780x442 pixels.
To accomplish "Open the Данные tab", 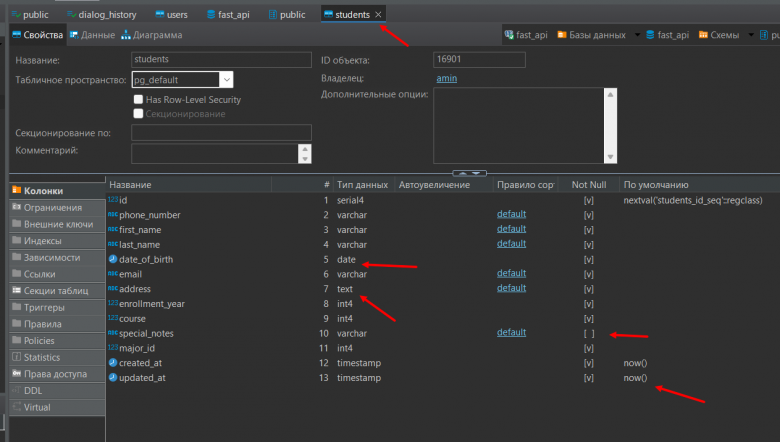I will tap(92, 35).
